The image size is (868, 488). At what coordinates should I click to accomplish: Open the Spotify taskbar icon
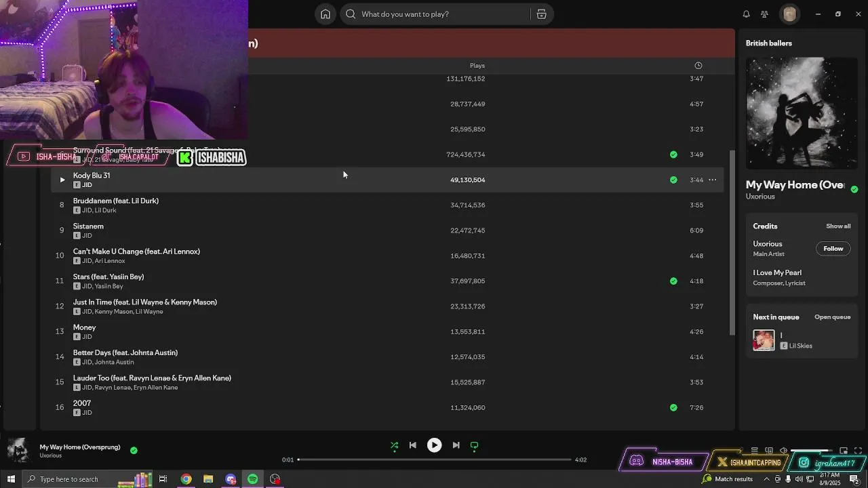coord(252,479)
